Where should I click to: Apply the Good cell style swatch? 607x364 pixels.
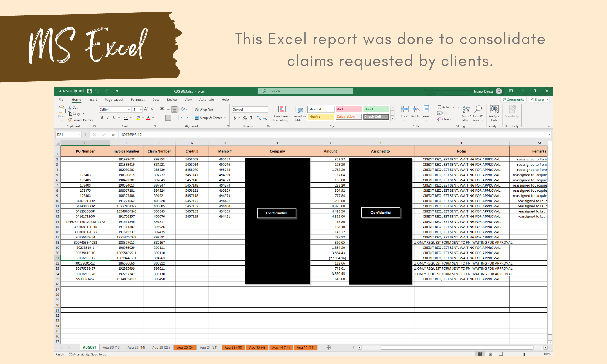tap(376, 109)
